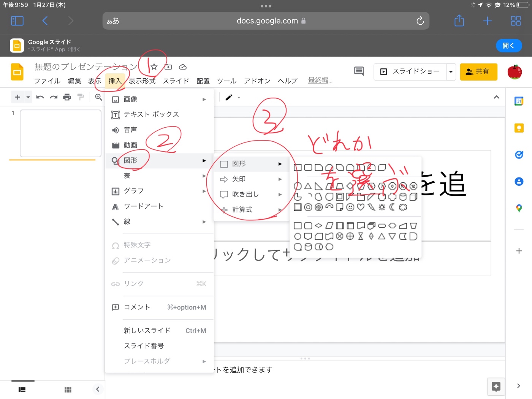
Task: Open Google Contacts side panel
Action: click(x=519, y=182)
